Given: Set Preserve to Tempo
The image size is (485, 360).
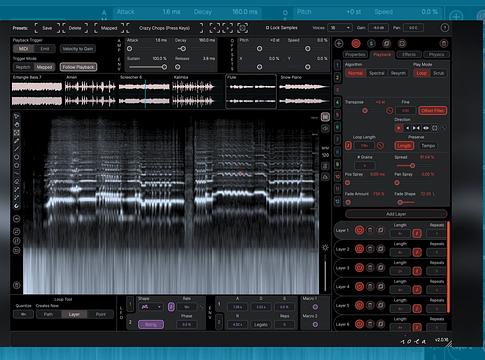Looking at the screenshot, I should [428, 146].
